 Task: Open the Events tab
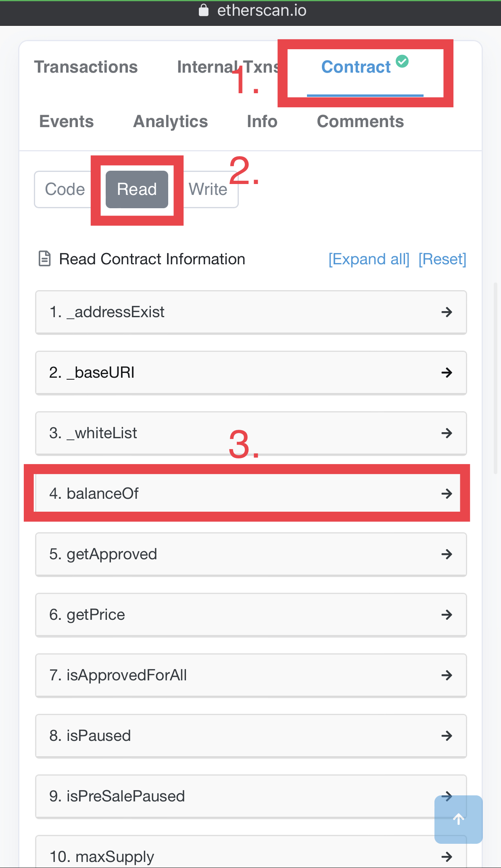(67, 121)
